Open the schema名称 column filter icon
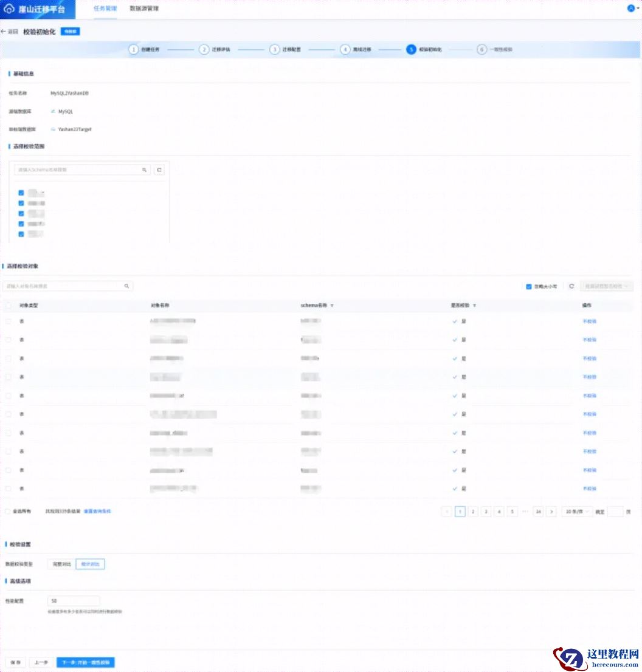 coord(332,306)
